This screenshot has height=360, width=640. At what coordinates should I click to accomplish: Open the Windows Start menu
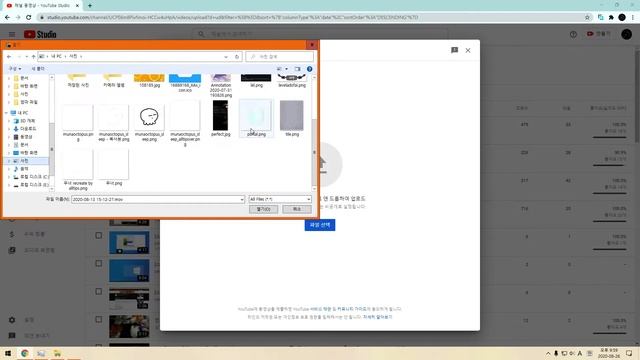(x=8, y=353)
